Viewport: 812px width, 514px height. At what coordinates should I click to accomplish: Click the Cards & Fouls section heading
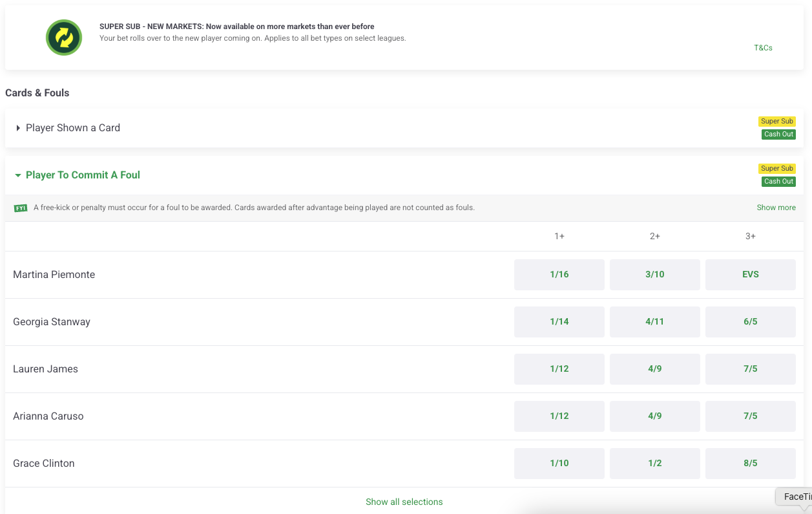pyautogui.click(x=37, y=93)
